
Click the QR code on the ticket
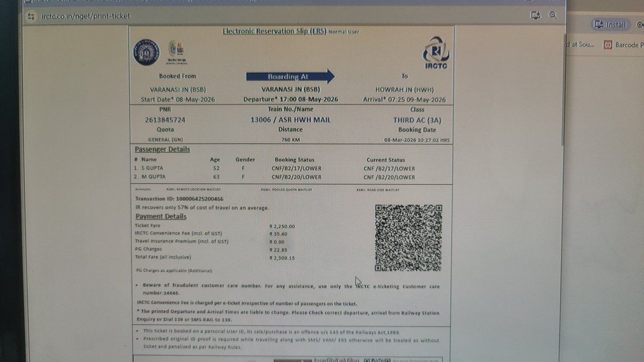pyautogui.click(x=408, y=238)
